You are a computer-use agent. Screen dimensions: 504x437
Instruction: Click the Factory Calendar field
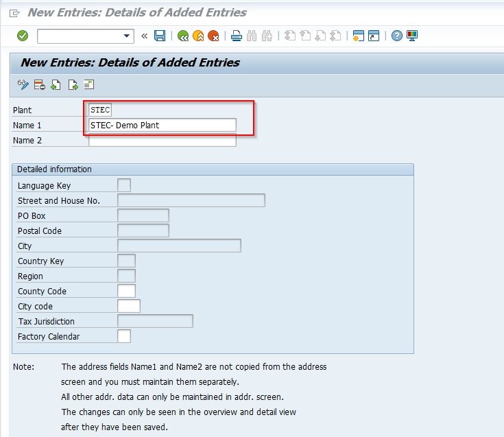click(124, 336)
